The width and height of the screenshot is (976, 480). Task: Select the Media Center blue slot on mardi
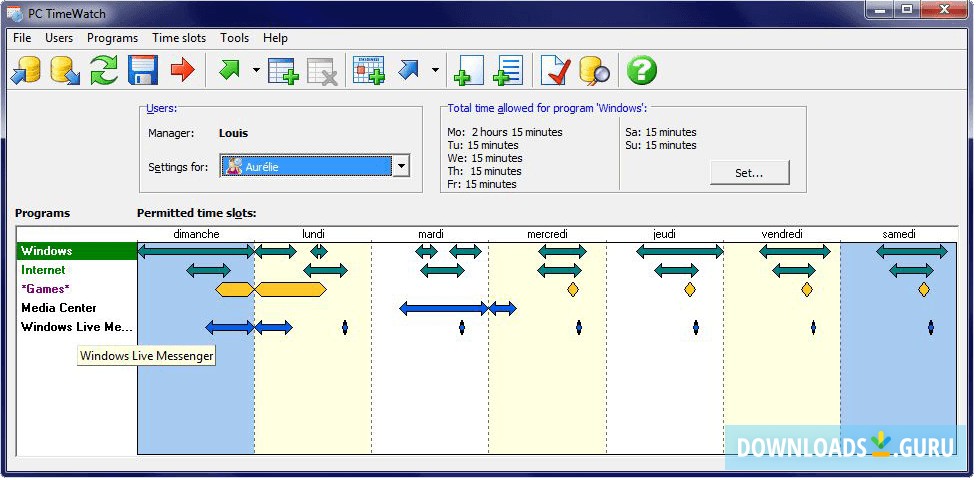pos(443,308)
